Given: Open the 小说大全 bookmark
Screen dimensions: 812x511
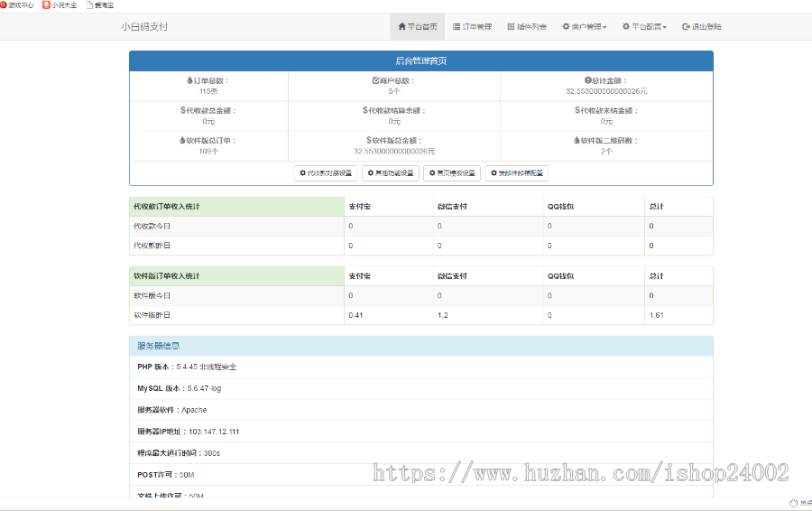Looking at the screenshot, I should [x=60, y=5].
